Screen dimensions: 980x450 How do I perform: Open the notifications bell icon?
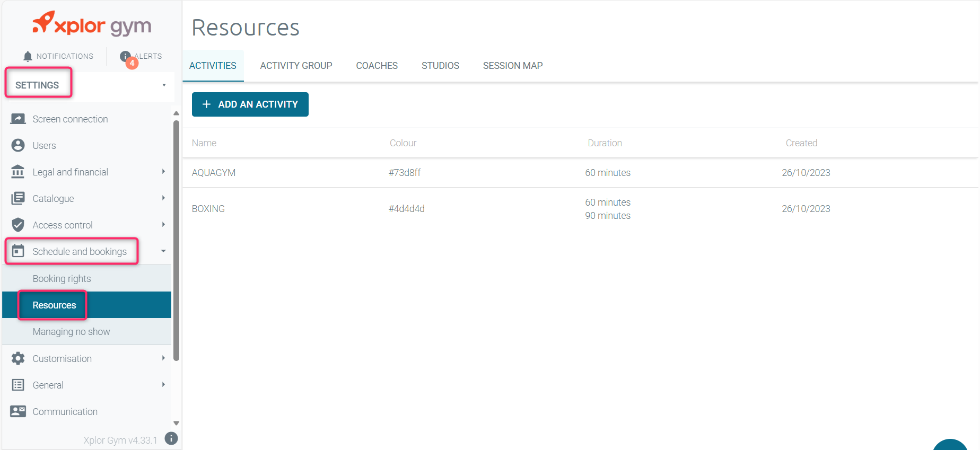(28, 56)
